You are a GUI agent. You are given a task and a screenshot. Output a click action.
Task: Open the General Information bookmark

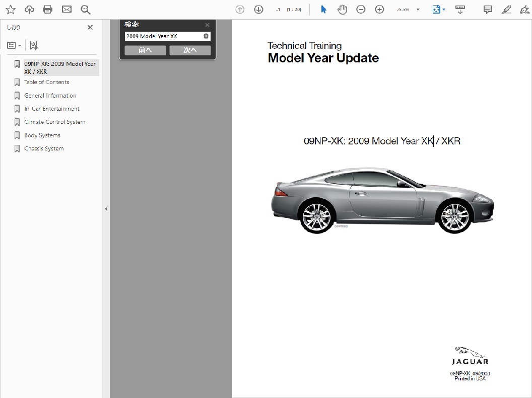coord(50,96)
